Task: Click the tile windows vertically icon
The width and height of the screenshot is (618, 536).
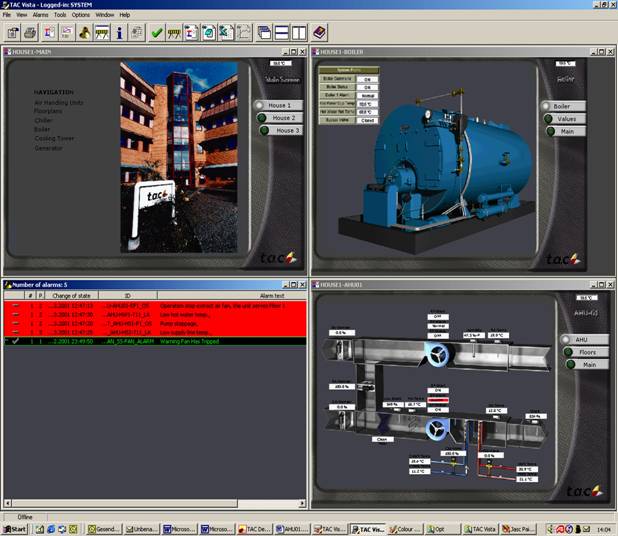Action: 299,33
